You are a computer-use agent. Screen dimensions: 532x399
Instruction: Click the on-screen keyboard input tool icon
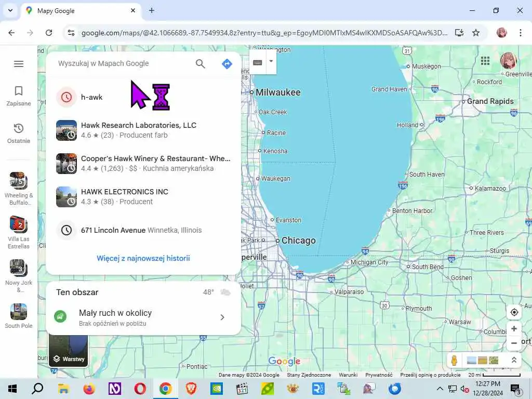click(258, 62)
